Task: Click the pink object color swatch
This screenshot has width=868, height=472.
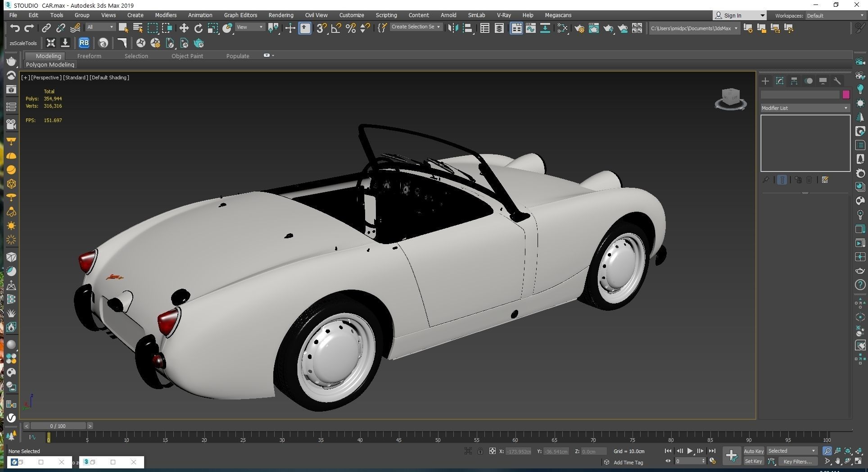Action: [846, 95]
